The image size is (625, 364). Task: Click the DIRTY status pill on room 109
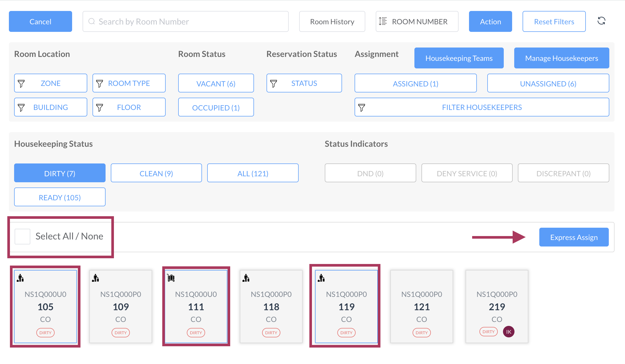coord(120,333)
